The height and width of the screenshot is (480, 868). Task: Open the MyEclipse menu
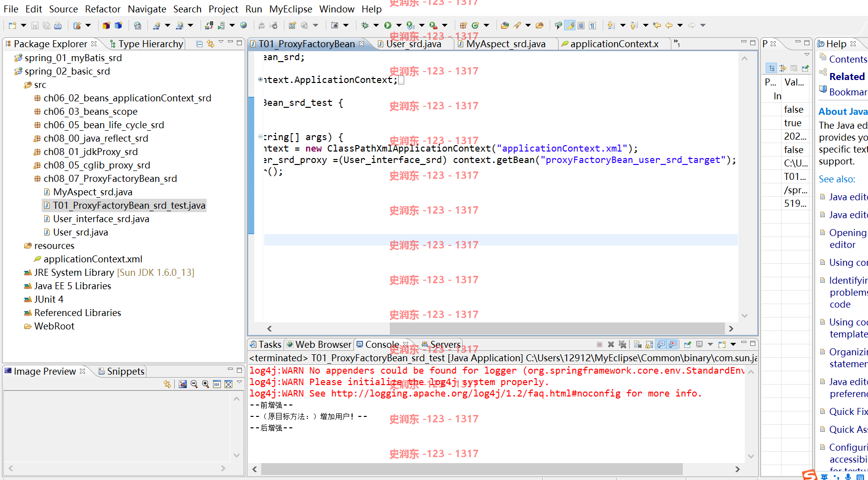pyautogui.click(x=290, y=9)
